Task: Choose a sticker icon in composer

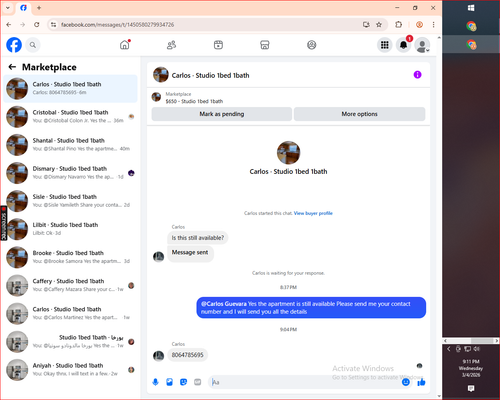Action: (x=183, y=382)
